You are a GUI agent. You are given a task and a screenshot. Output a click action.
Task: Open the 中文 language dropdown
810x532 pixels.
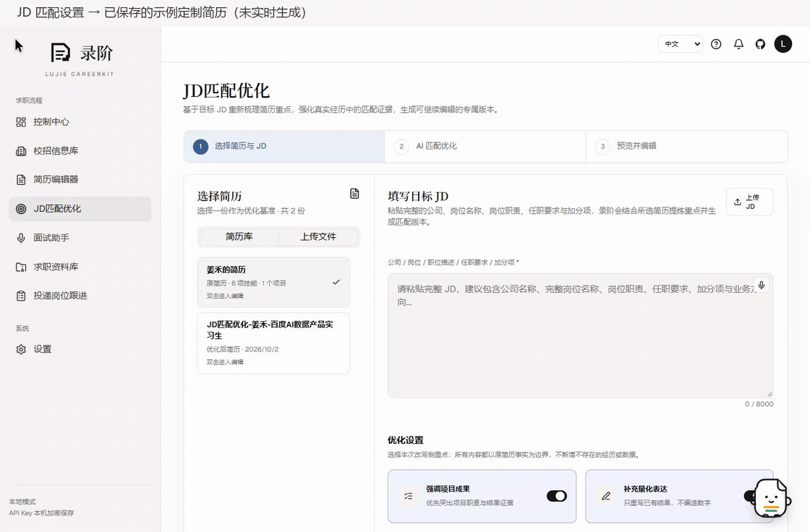coord(680,44)
